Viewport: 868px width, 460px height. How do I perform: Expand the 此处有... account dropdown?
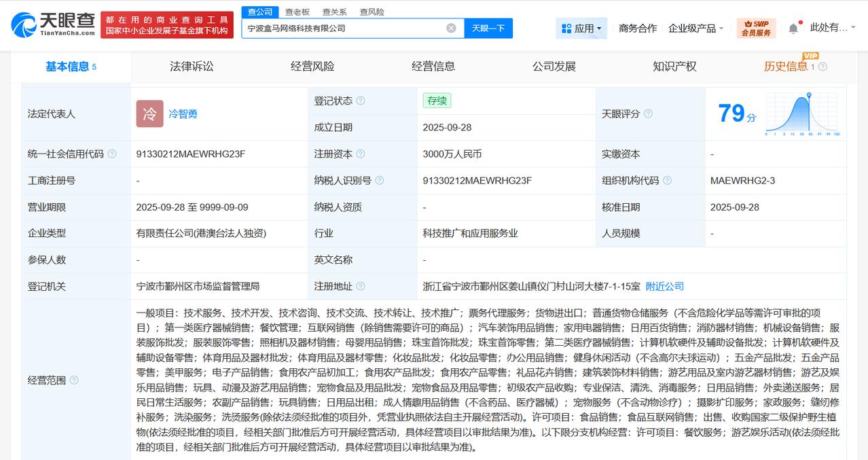[x=833, y=28]
